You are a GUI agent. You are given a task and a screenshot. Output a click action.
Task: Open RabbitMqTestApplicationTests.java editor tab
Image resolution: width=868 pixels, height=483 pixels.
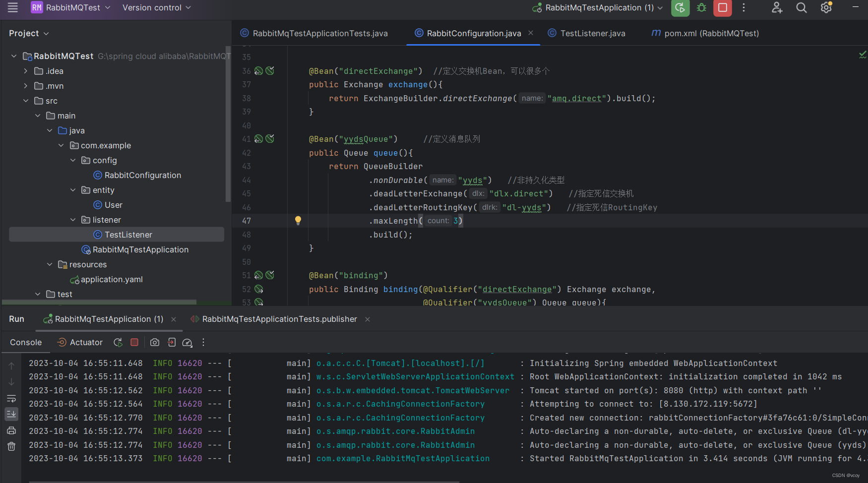pyautogui.click(x=314, y=33)
